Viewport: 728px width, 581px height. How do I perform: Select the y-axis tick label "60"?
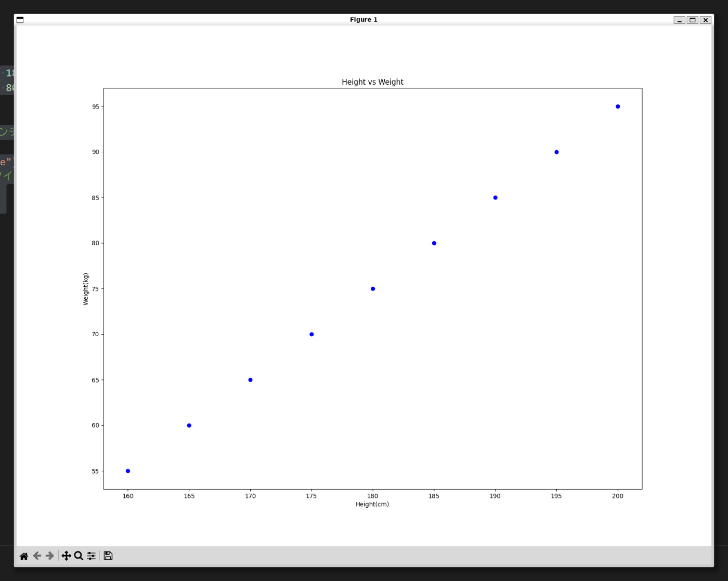pos(95,426)
